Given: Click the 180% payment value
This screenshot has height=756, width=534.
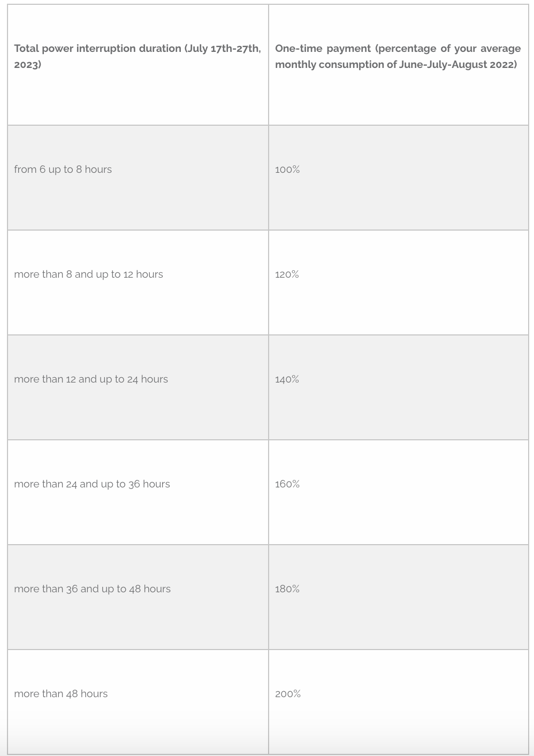Looking at the screenshot, I should click(x=287, y=589).
